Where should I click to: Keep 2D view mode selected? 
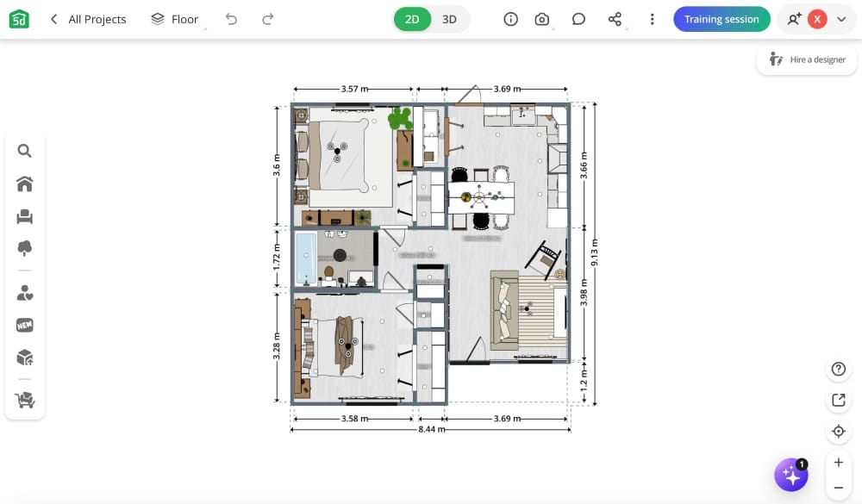click(411, 18)
